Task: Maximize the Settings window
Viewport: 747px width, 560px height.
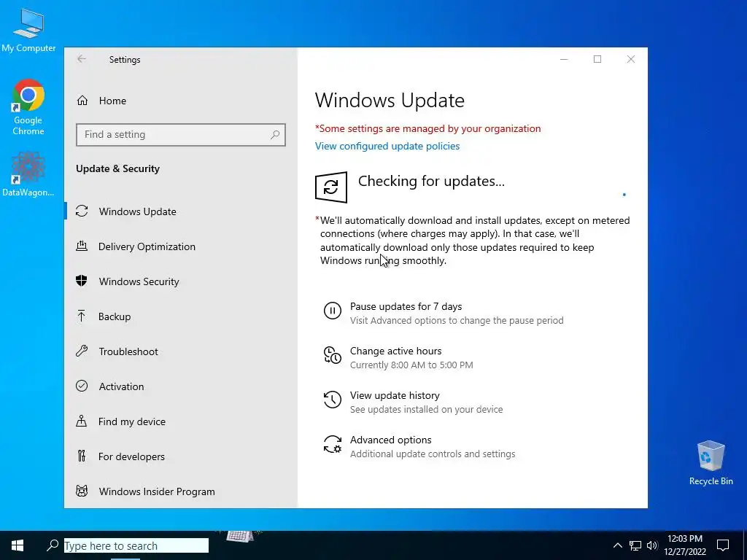Action: click(597, 59)
